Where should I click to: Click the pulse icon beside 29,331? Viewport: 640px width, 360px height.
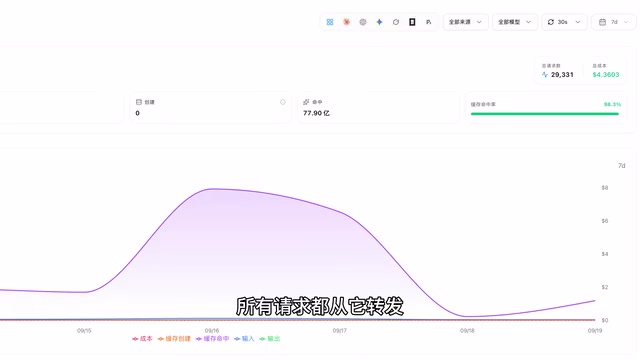point(544,75)
